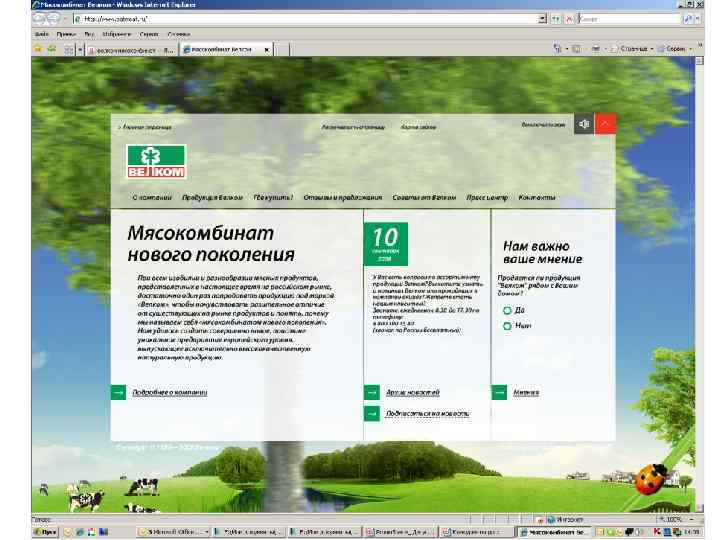Open the 'Где купить?' nav item
720x540 pixels.
(x=273, y=197)
